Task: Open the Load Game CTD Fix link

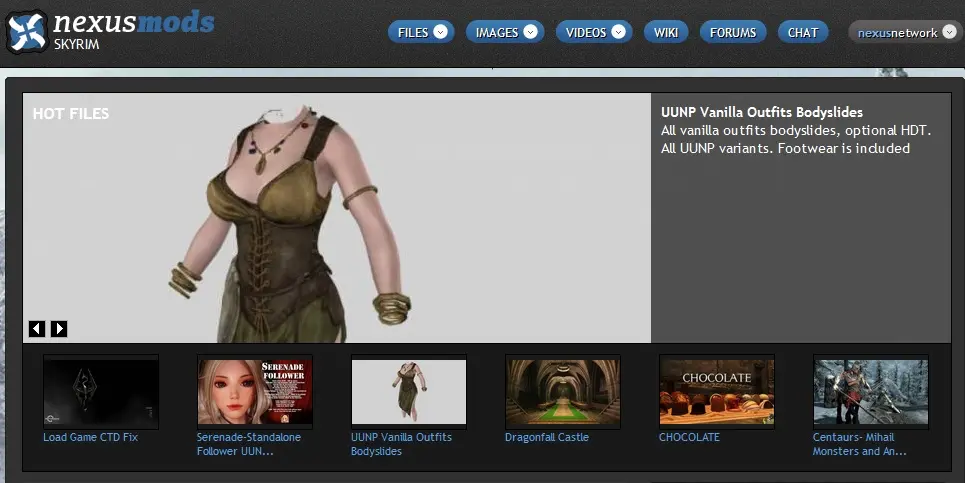Action: tap(90, 437)
